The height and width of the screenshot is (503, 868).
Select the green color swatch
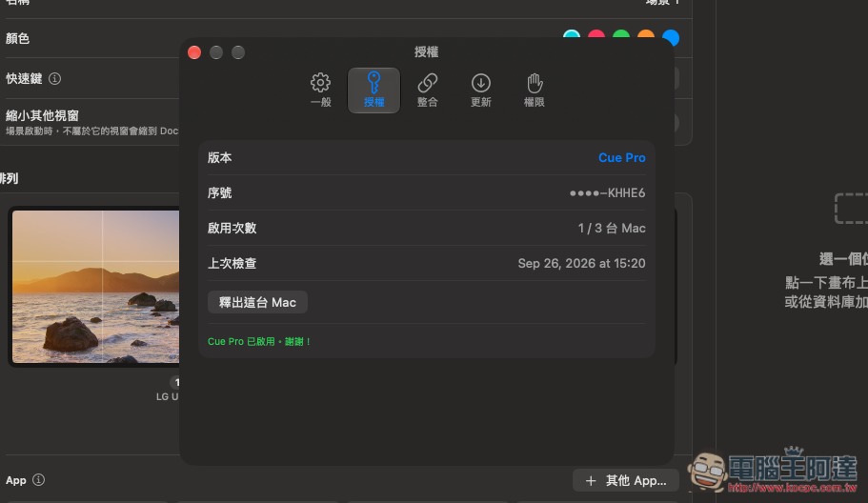[x=621, y=35]
